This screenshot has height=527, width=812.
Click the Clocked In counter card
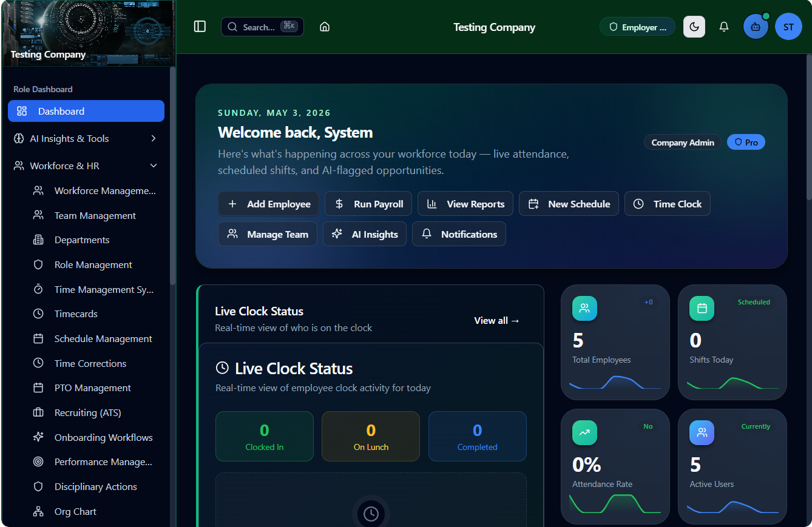click(265, 437)
